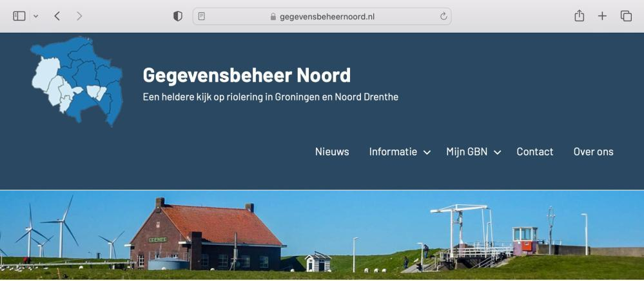Click the Groningen map logo
644x281 pixels.
(x=77, y=81)
